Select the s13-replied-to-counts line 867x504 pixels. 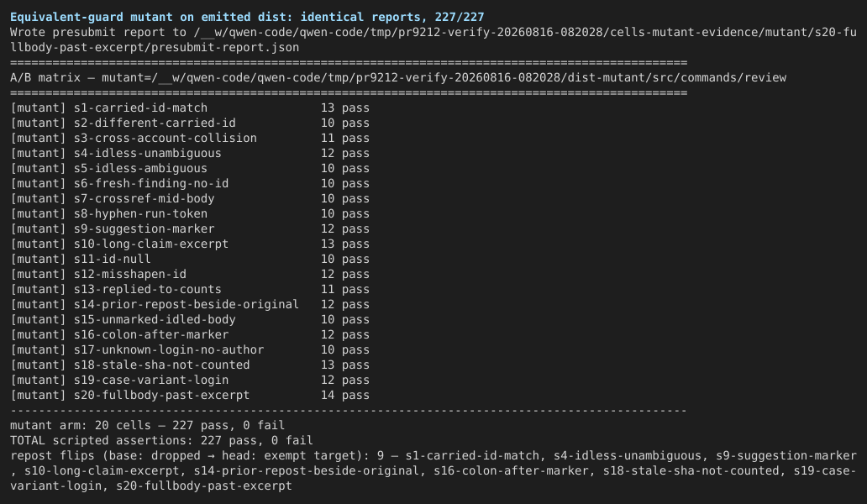(x=190, y=289)
